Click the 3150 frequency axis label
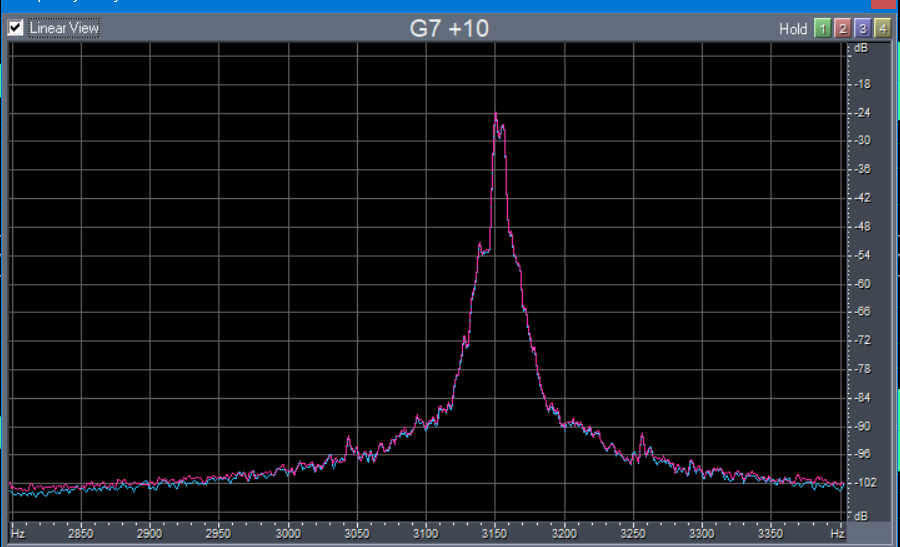900x547 pixels. [494, 534]
